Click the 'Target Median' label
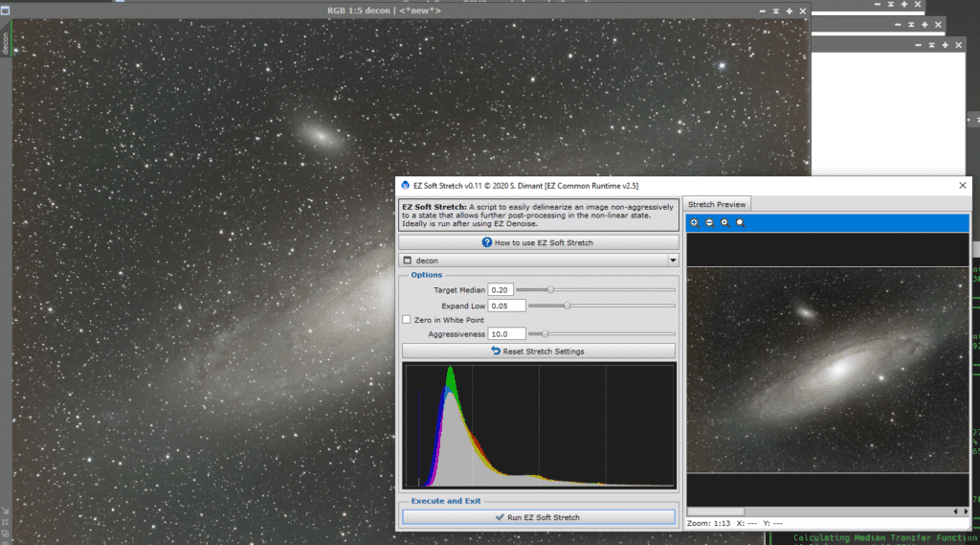Screen dimensions: 980x545 click(x=458, y=289)
